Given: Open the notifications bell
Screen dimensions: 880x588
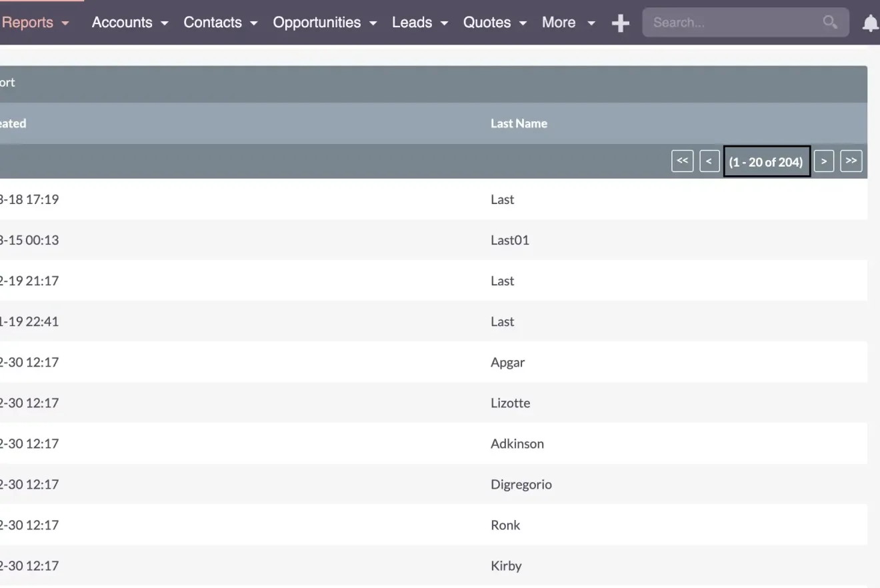Looking at the screenshot, I should [x=870, y=23].
